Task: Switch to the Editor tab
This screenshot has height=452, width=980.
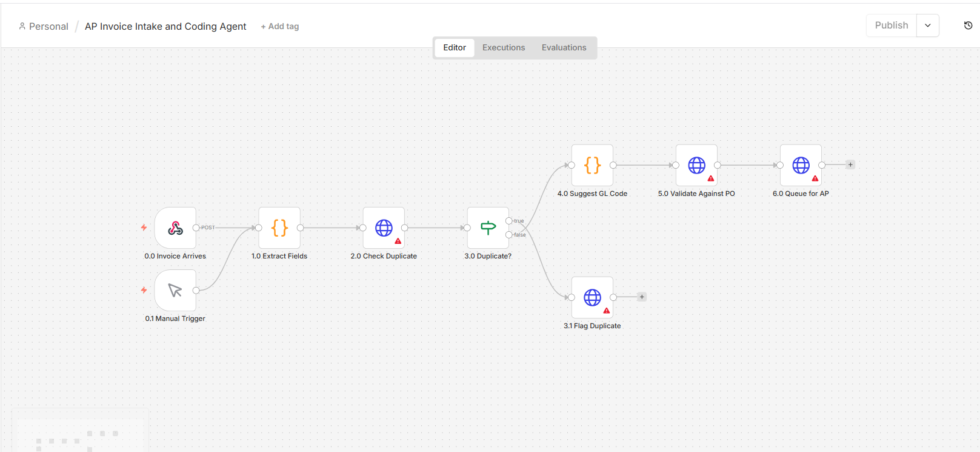Action: [x=455, y=47]
